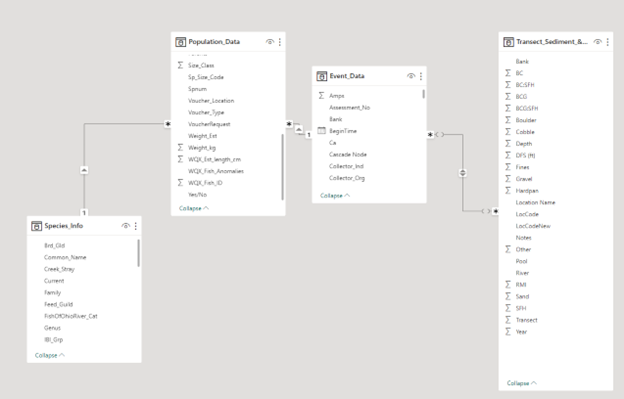Collapse the Transect_Sediment table
The width and height of the screenshot is (624, 399).
(522, 383)
